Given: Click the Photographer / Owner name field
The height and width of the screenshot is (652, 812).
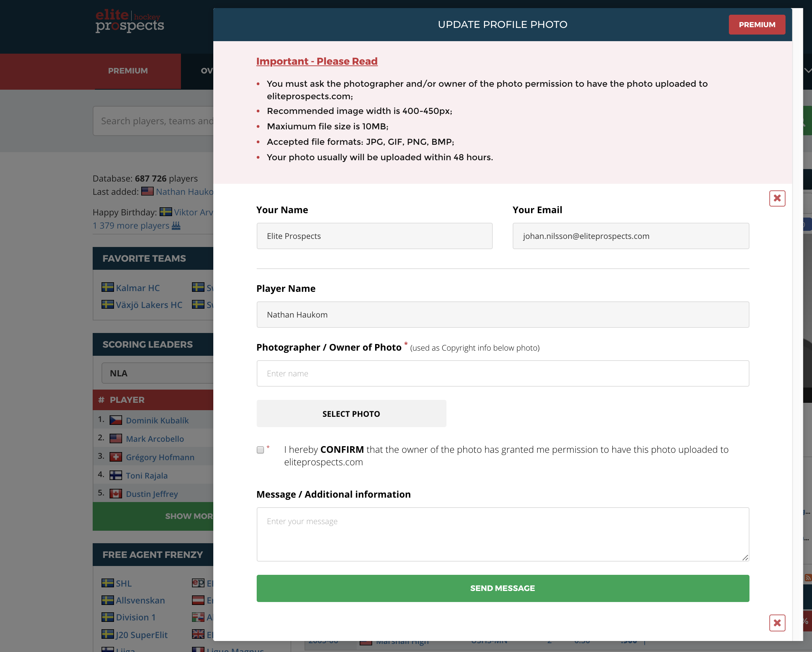Looking at the screenshot, I should pos(502,373).
